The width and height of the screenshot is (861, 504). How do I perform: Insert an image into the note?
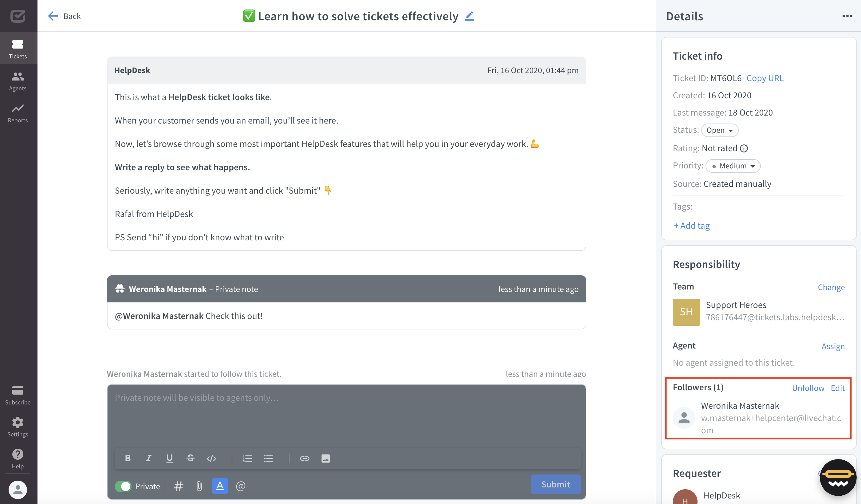(x=326, y=458)
